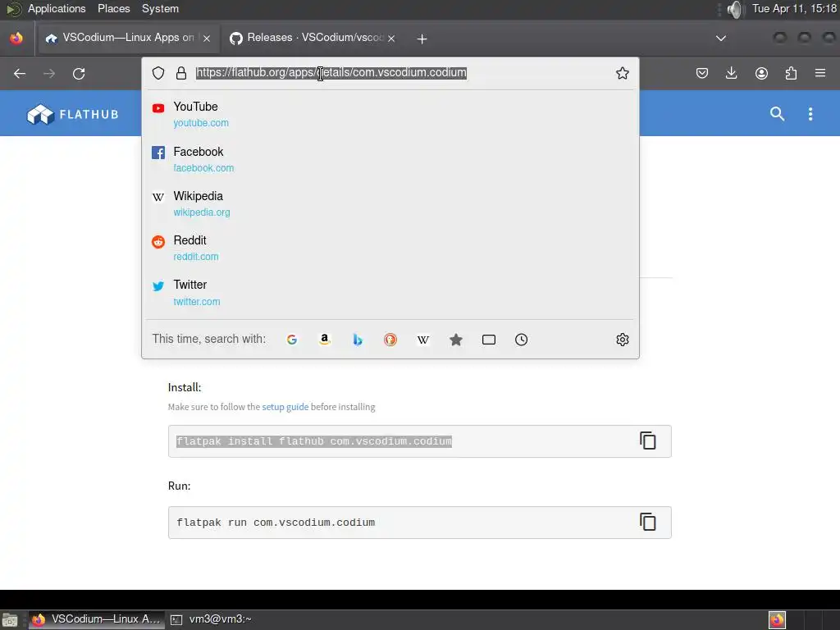The image size is (840, 630).
Task: Search history using clock shortcut
Action: coord(521,340)
